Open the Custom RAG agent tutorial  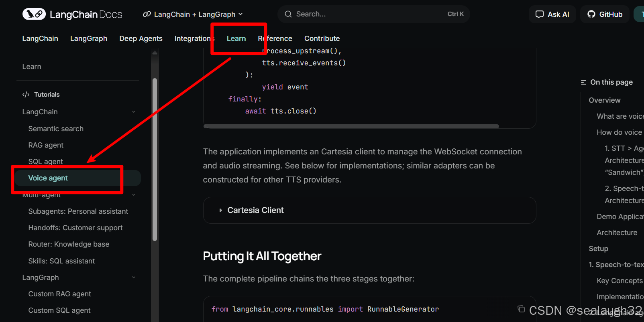pos(59,294)
